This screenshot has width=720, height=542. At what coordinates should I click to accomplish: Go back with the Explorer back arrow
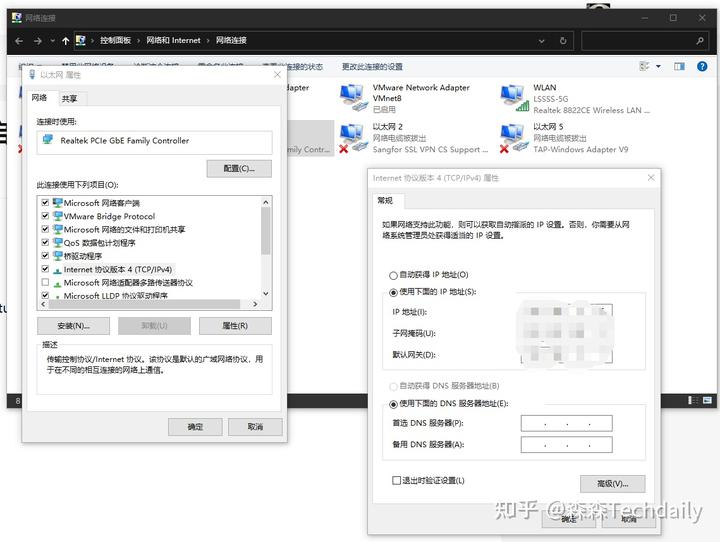pos(19,41)
